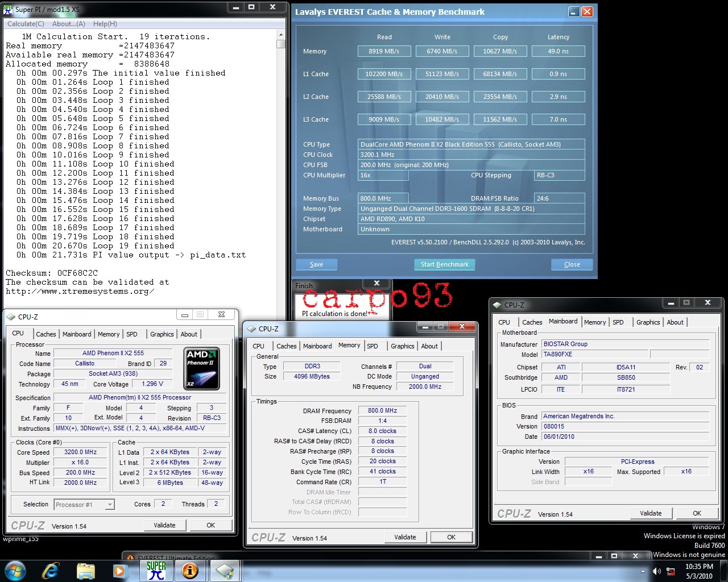Select Graphics tab in CPU-Z Memory window
This screenshot has width=728, height=582.
tap(403, 346)
